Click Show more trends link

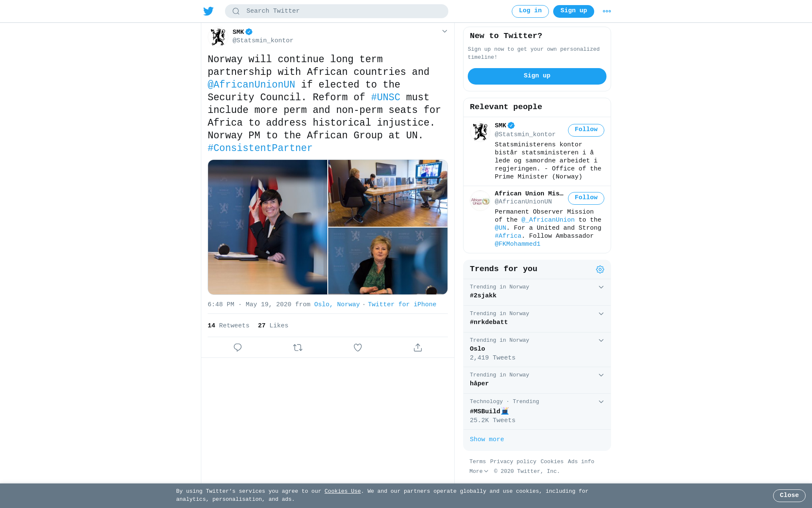pos(487,439)
